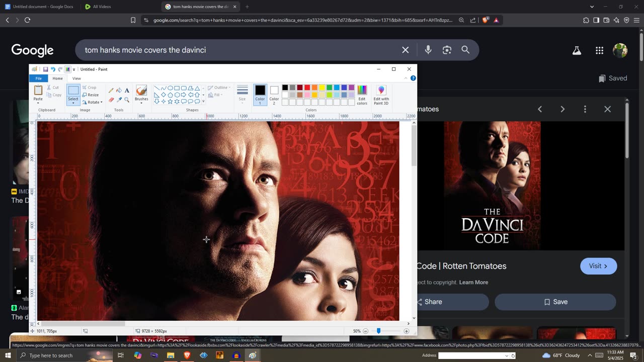Pick the yellow color swatch in Paint palette

pos(322,87)
